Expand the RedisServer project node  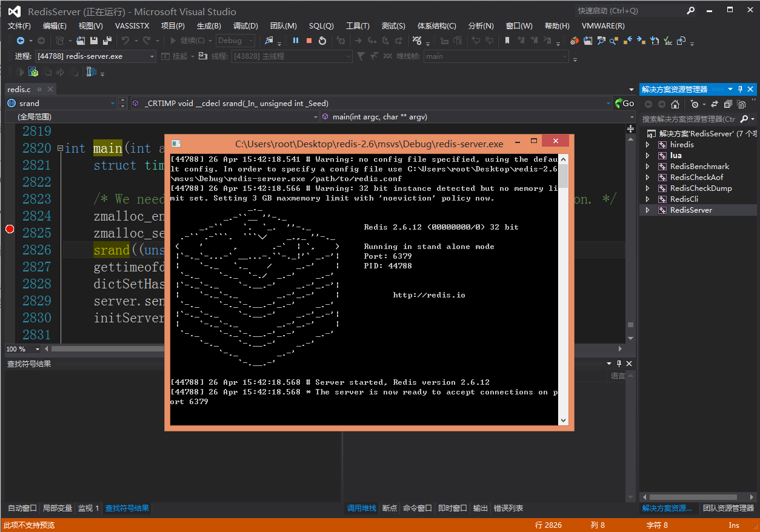click(647, 210)
